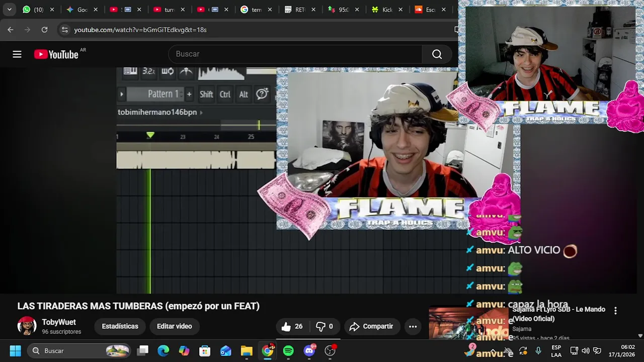Open the tab search dropdown arrow
Viewport: 644px width, 362px height.
(9, 10)
